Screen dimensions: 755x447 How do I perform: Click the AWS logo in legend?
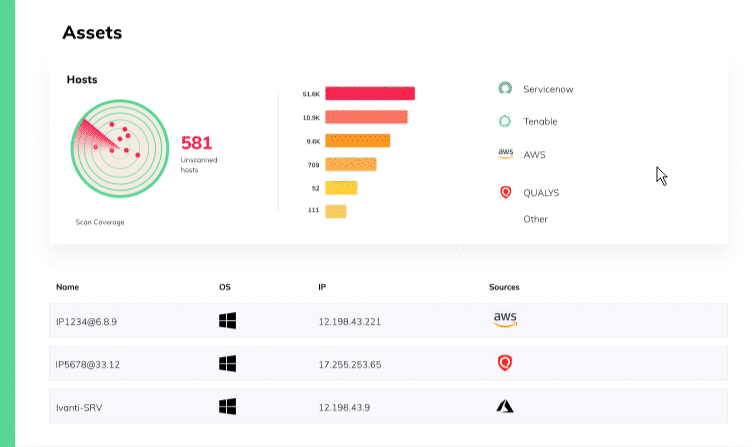(506, 154)
